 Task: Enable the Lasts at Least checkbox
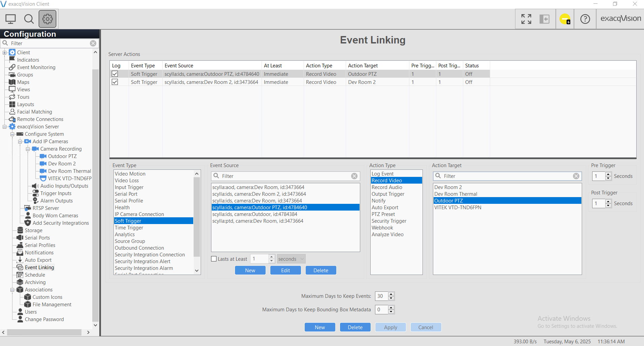click(x=214, y=259)
